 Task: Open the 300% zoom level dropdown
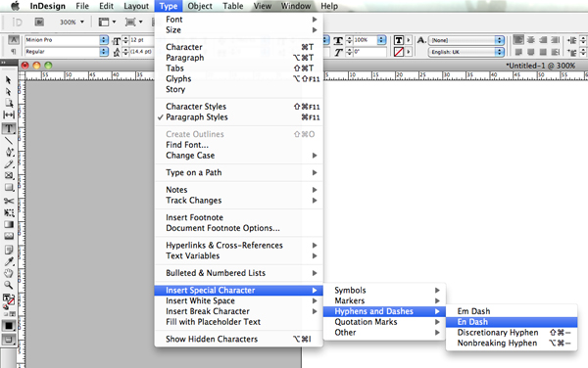pos(72,23)
